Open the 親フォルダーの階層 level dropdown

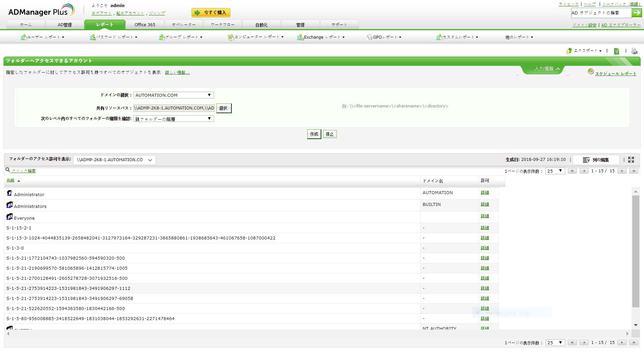[x=173, y=118]
